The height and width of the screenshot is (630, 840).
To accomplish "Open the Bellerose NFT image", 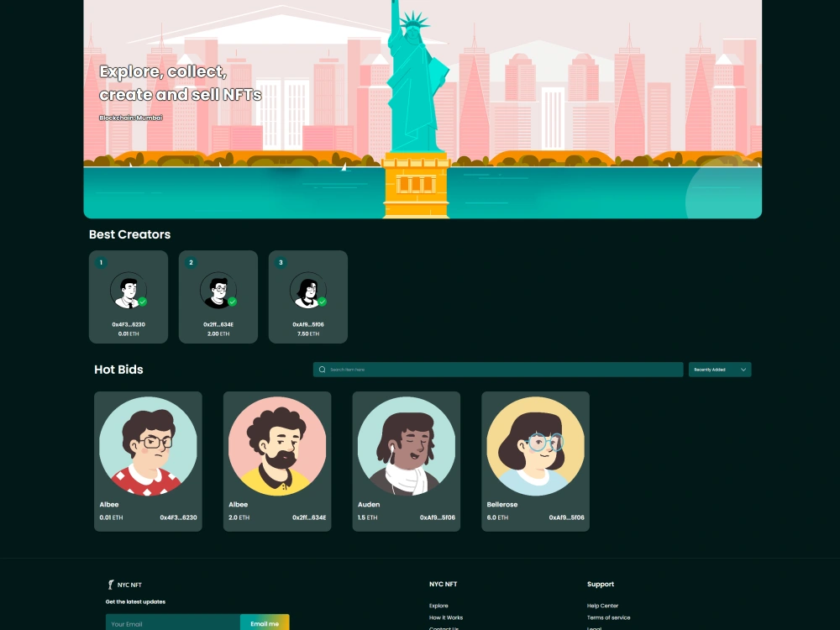I will click(535, 446).
